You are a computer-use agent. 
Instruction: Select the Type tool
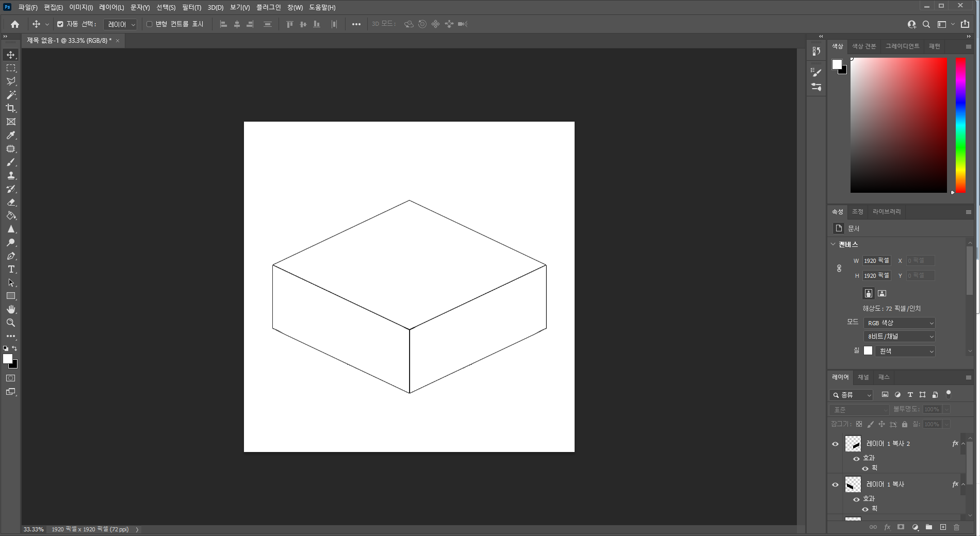tap(11, 269)
